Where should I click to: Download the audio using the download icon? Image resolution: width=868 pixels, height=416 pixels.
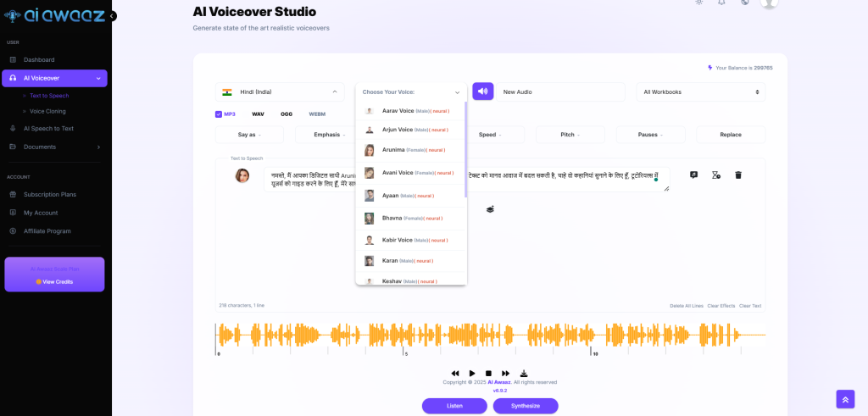[523, 373]
